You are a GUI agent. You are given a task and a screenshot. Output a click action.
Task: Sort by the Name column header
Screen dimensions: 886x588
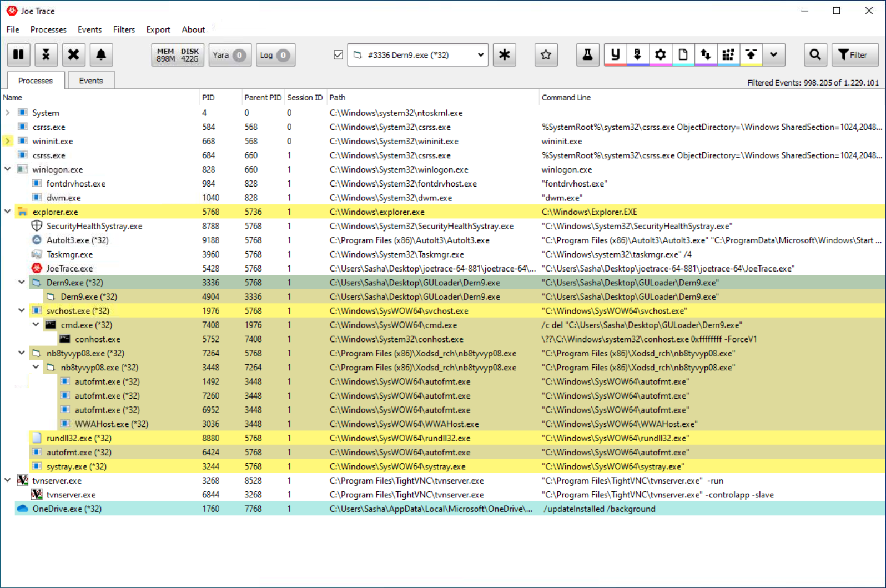(x=100, y=97)
